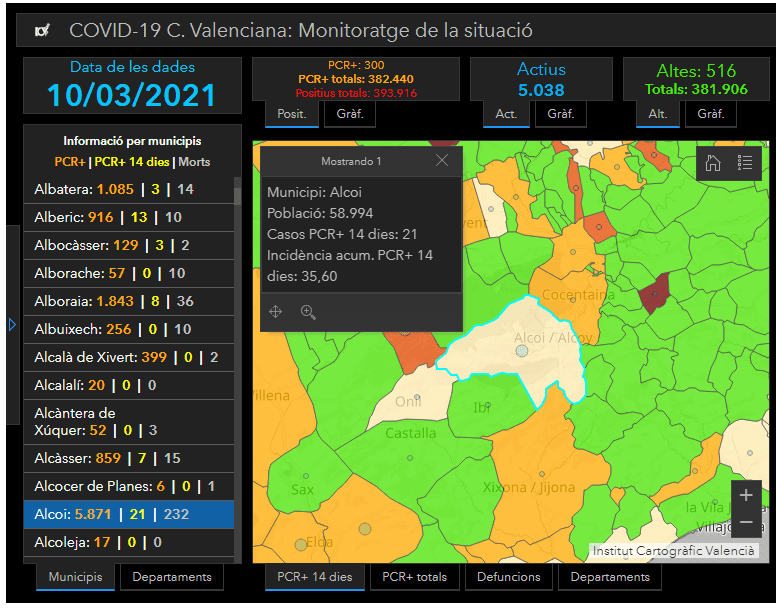Close the Mostrando 1 popup

point(442,161)
